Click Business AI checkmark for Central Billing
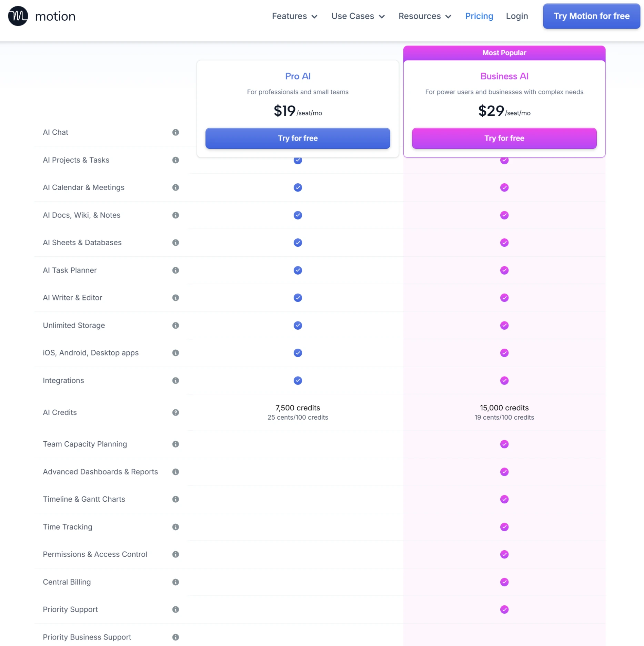Viewport: 644px width, 646px height. [504, 582]
